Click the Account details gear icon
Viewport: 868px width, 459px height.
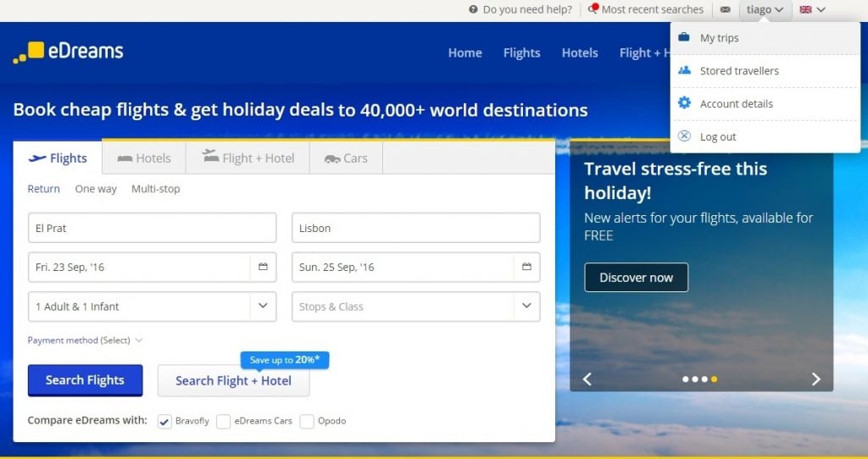pyautogui.click(x=685, y=103)
